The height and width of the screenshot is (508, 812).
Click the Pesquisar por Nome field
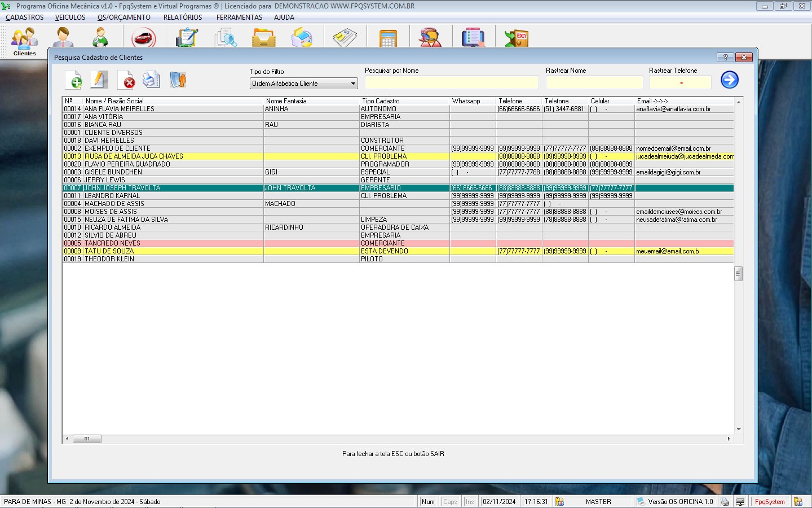coord(452,82)
